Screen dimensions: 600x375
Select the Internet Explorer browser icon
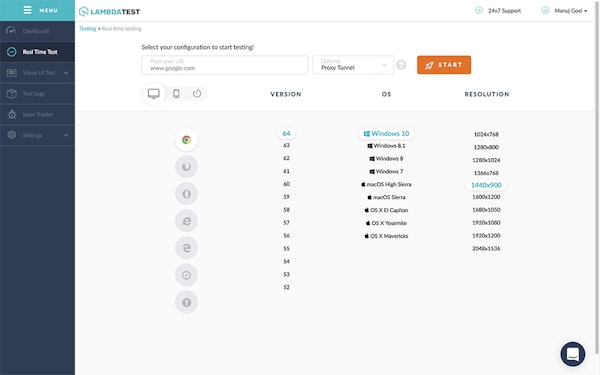point(186,221)
